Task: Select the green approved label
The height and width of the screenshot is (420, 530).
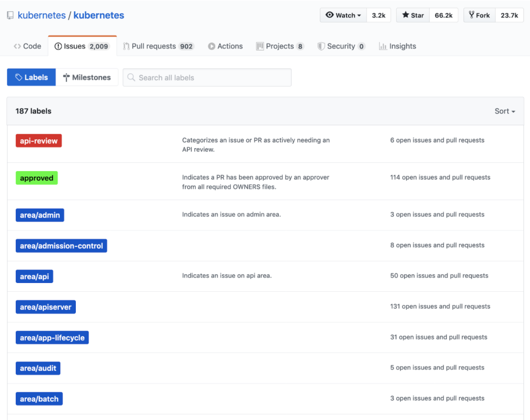Action: click(x=37, y=178)
